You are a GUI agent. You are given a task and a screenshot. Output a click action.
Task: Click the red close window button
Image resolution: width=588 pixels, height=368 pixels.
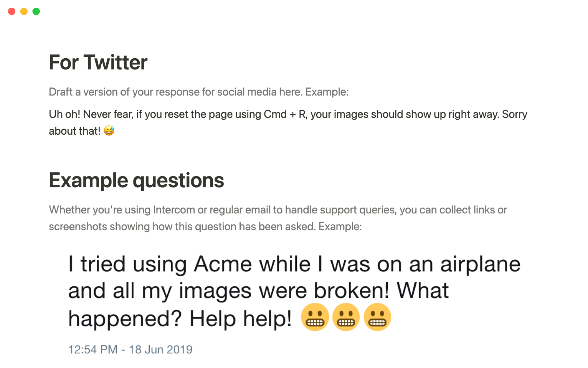click(x=12, y=11)
